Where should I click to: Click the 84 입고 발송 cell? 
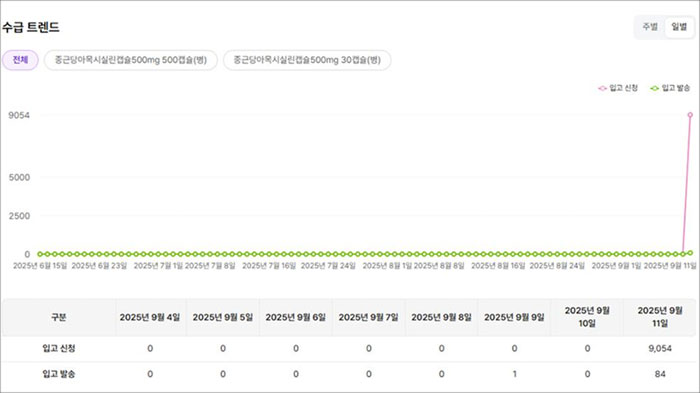pyautogui.click(x=660, y=374)
